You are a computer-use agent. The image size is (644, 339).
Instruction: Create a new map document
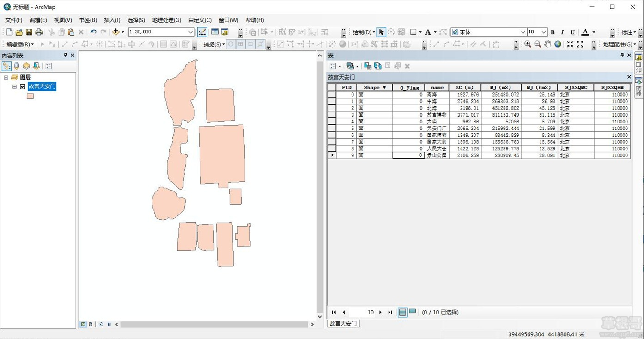pos(9,32)
